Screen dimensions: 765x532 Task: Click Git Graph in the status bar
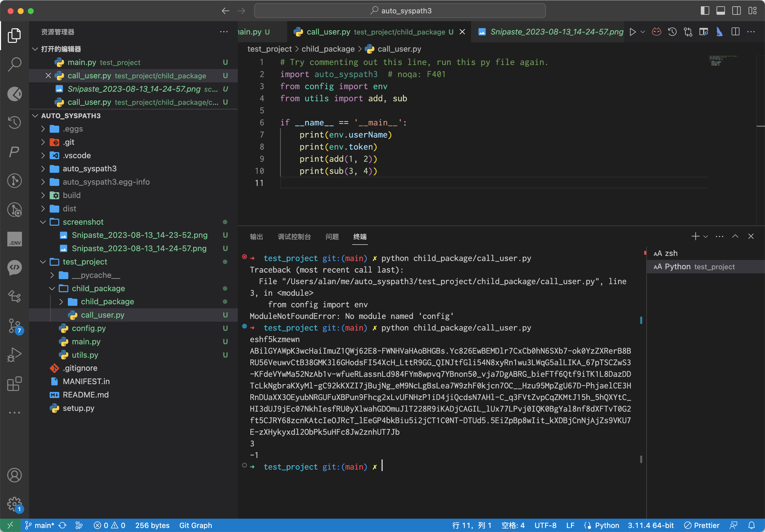click(195, 525)
